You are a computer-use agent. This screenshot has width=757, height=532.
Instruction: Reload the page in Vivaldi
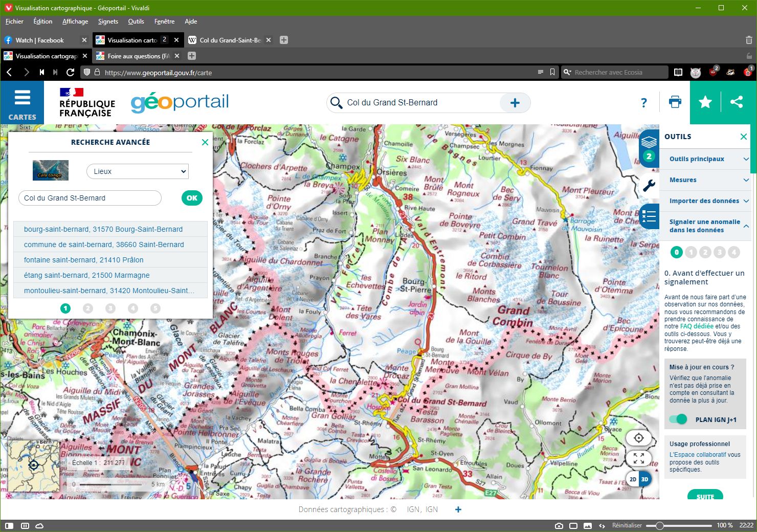pyautogui.click(x=71, y=73)
